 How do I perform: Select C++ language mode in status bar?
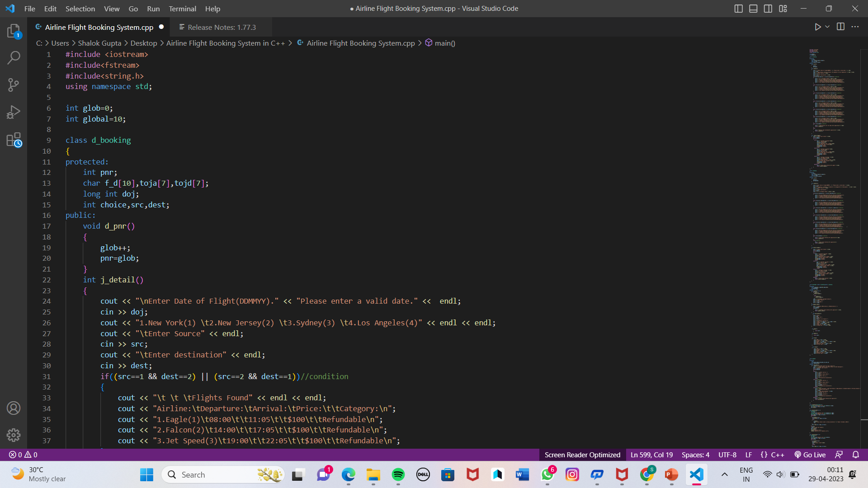tap(777, 455)
